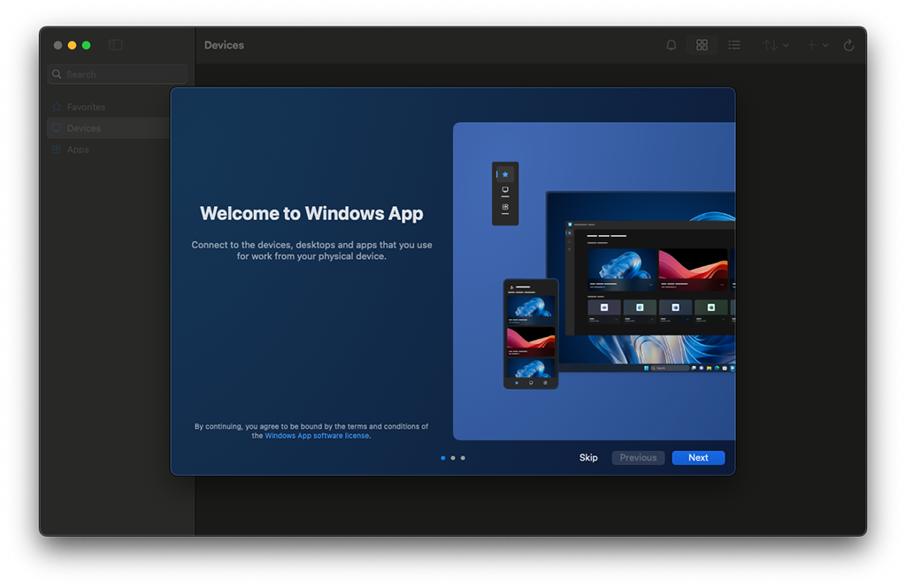Select the first page indicator dot
Viewport: 906px width, 588px height.
tap(443, 458)
